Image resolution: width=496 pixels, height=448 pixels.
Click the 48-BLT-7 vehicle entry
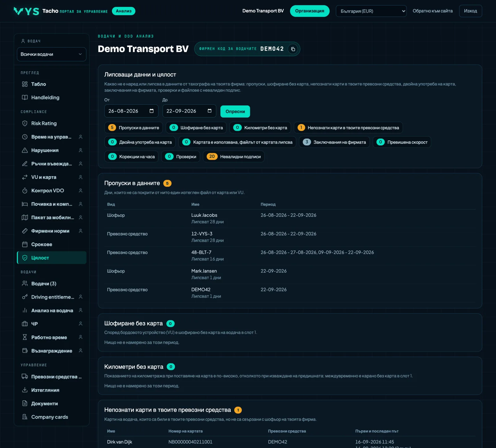(x=201, y=252)
